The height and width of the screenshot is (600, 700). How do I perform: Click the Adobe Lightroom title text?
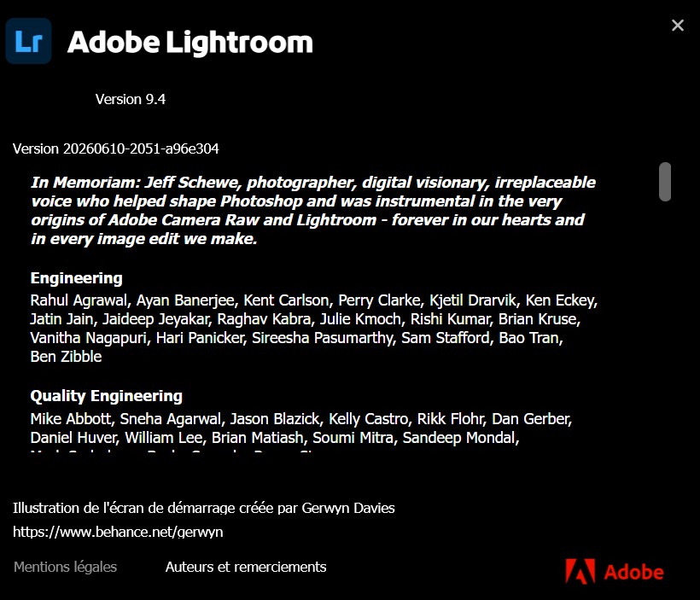click(190, 42)
